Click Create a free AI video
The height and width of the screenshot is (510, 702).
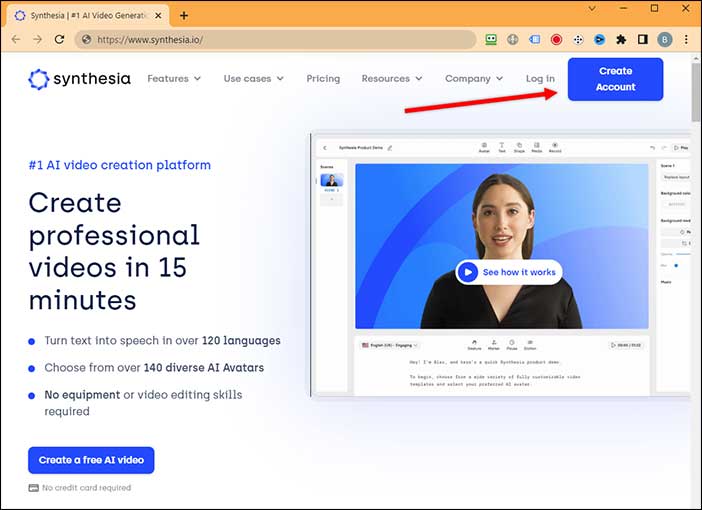[91, 460]
